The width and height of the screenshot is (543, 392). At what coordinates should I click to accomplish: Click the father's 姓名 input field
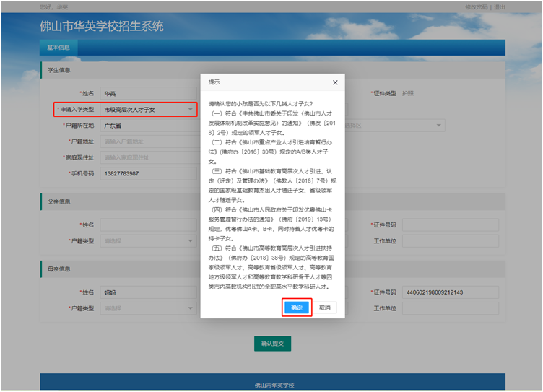point(148,225)
